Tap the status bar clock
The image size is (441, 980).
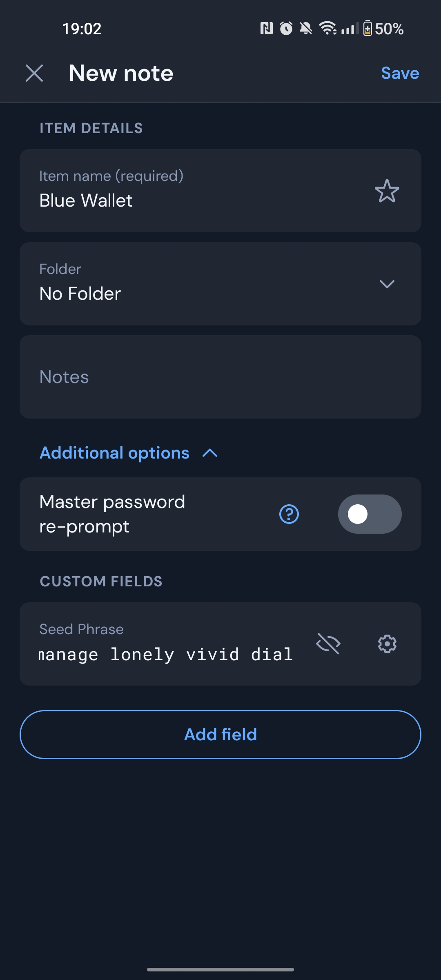[x=82, y=29]
